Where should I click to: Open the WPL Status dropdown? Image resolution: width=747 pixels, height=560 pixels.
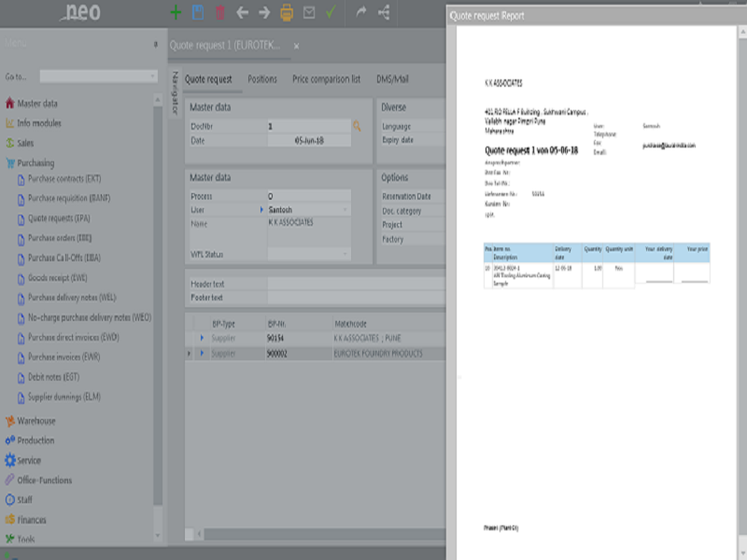(x=345, y=254)
